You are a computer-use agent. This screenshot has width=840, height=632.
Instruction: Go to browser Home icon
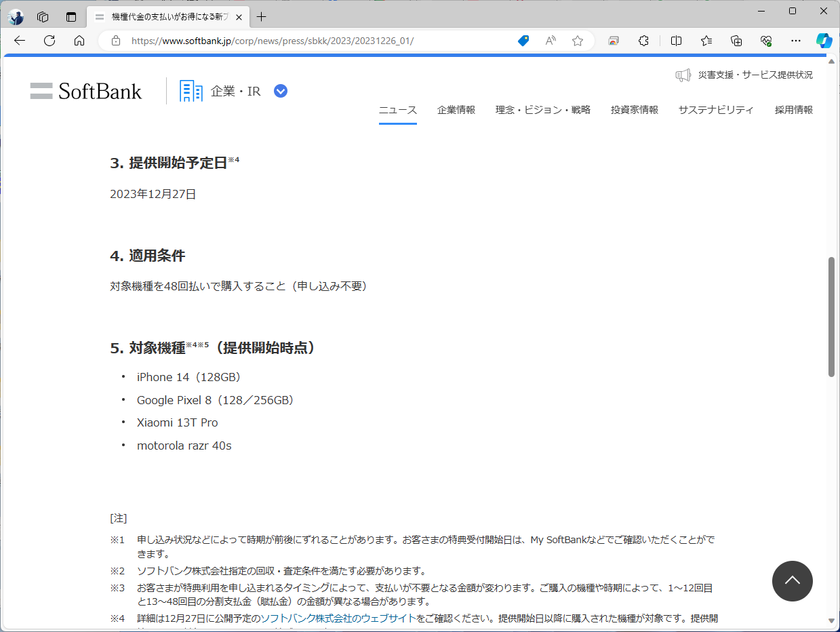(79, 41)
